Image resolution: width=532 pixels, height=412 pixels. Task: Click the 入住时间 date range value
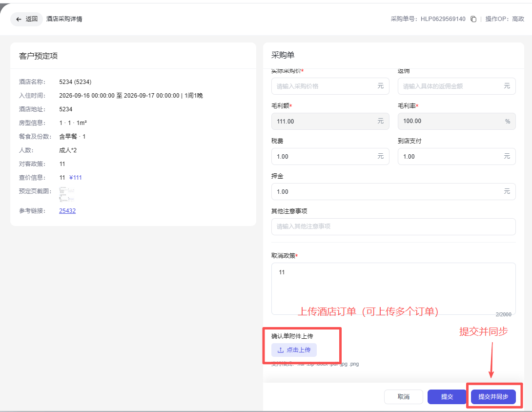[x=131, y=96]
